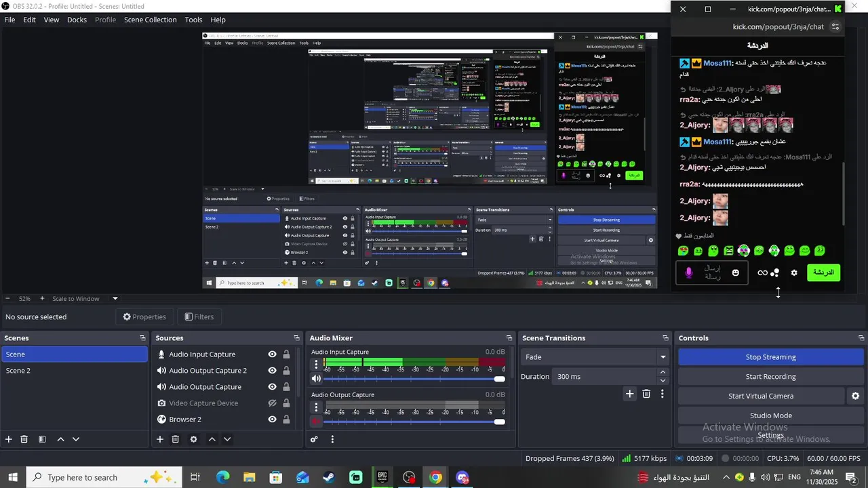
Task: Click Start Virtual Camera button
Action: [761, 396]
